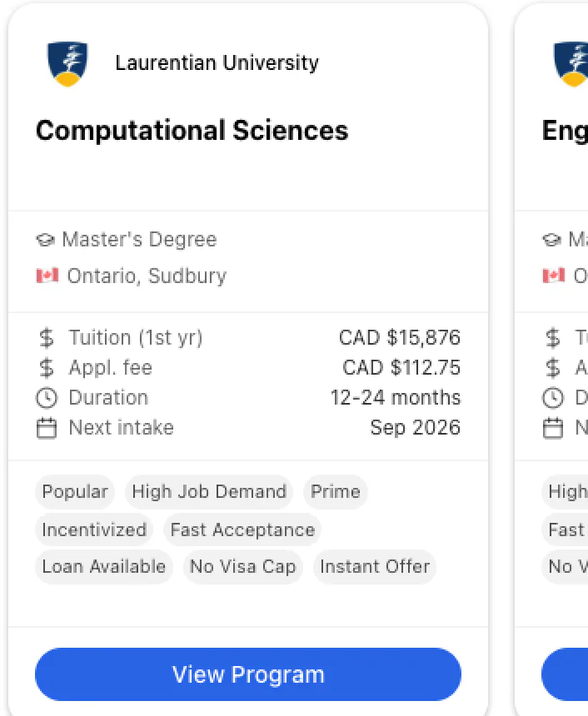This screenshot has width=588, height=716.
Task: Click the View Program button
Action: (247, 674)
